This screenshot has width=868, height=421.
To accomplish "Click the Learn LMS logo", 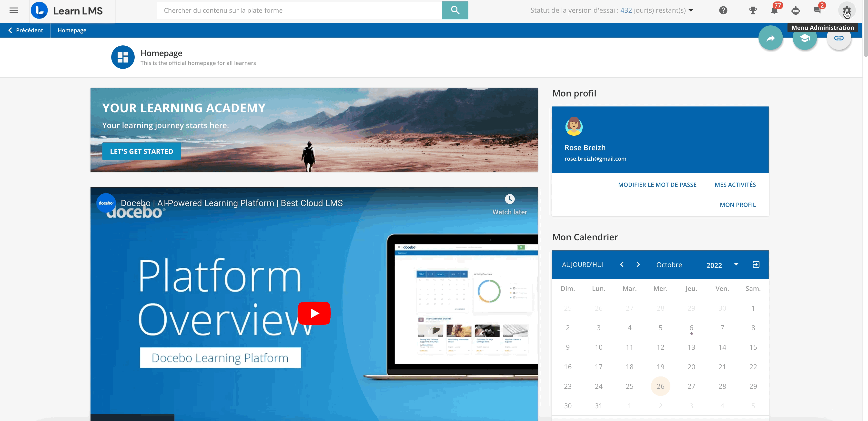I will 67,11.
